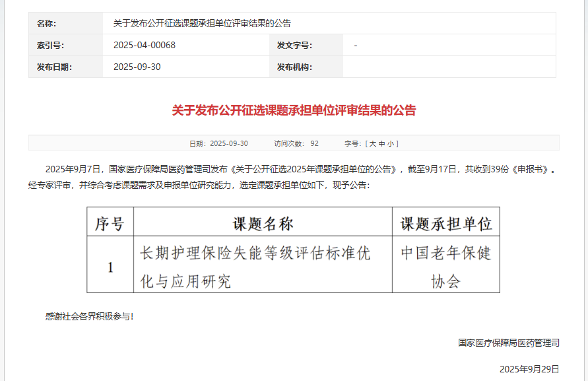
Task: Click the title text in the 名称 row
Action: tap(202, 23)
